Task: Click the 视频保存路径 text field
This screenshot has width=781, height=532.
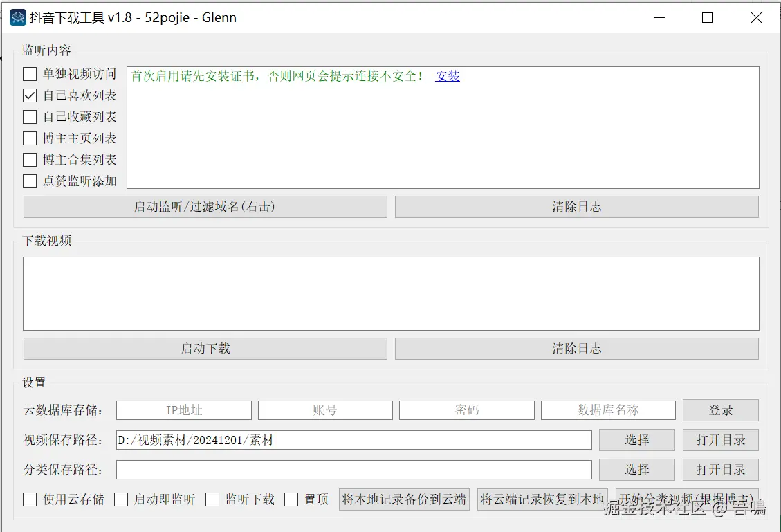Action: point(354,441)
